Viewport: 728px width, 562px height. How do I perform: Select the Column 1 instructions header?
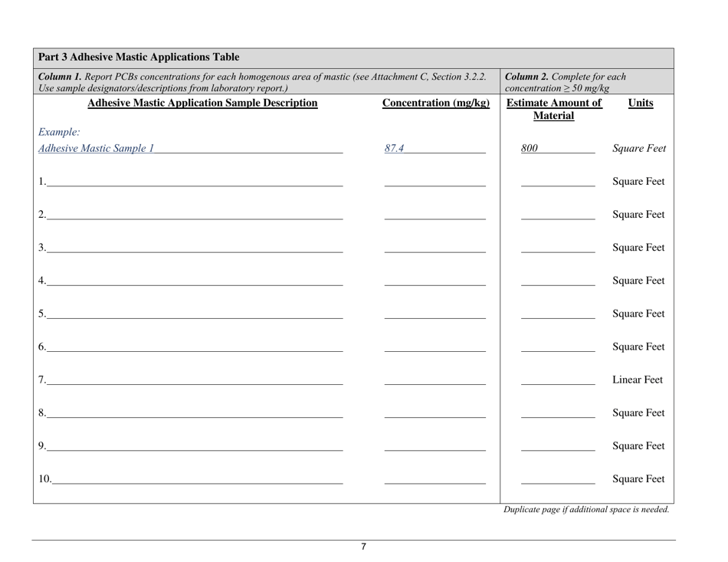click(x=263, y=81)
